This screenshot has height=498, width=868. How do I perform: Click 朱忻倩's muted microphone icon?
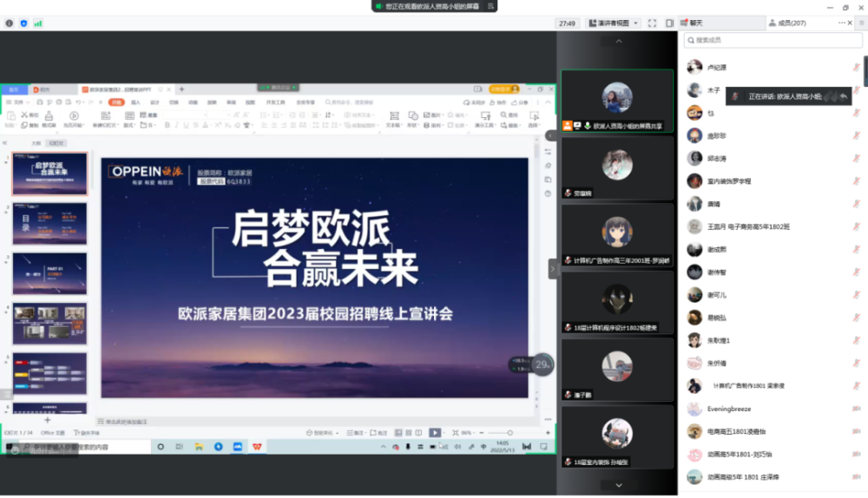pyautogui.click(x=857, y=363)
